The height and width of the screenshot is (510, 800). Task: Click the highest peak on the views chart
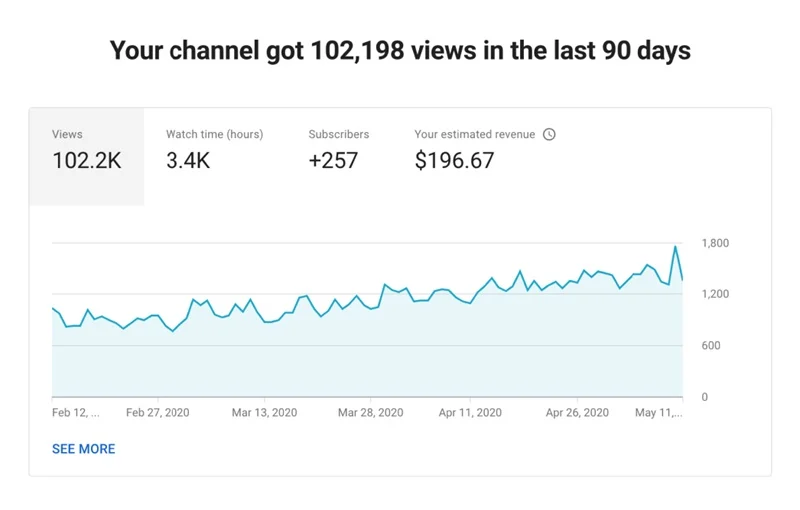[x=675, y=247]
